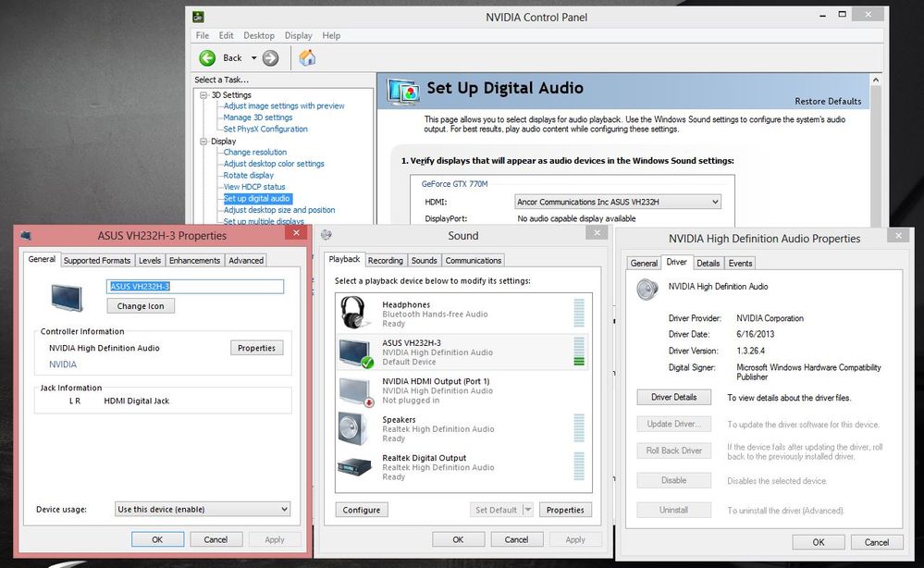Click the ASUS VH232H-3 Properties title bar icon
The width and height of the screenshot is (924, 568).
click(x=26, y=236)
